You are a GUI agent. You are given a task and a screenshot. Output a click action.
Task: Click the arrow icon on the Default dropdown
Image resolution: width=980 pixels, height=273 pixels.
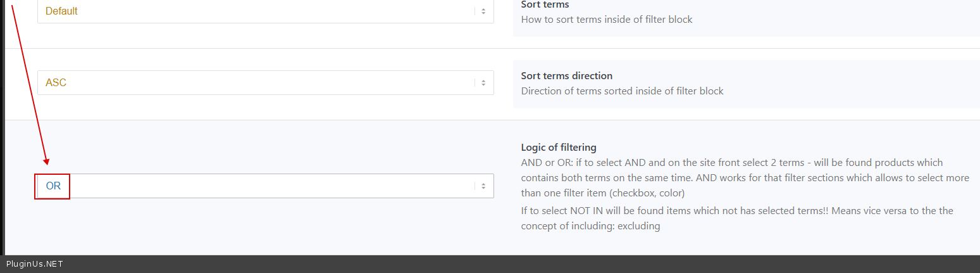tap(483, 11)
